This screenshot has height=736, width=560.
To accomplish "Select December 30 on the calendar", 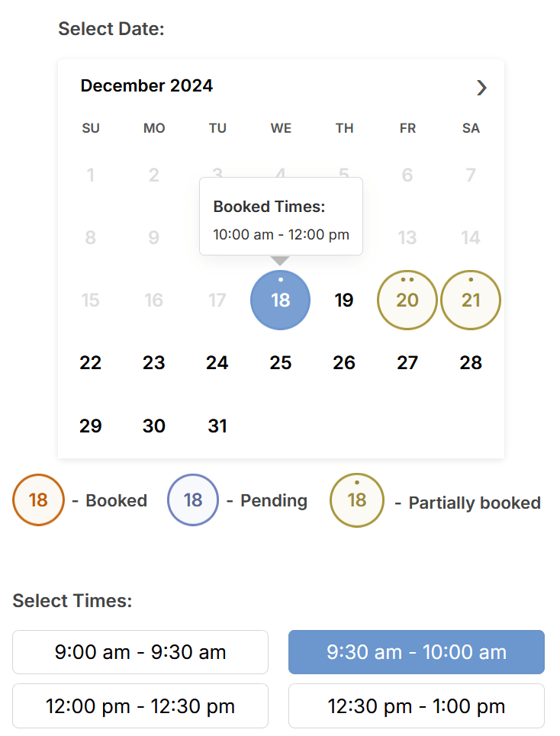I will (153, 426).
